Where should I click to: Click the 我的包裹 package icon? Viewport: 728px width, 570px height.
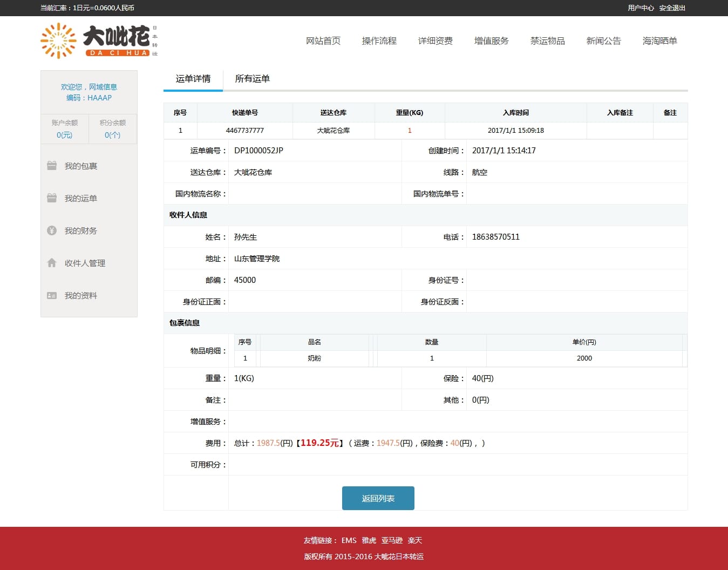pyautogui.click(x=52, y=166)
